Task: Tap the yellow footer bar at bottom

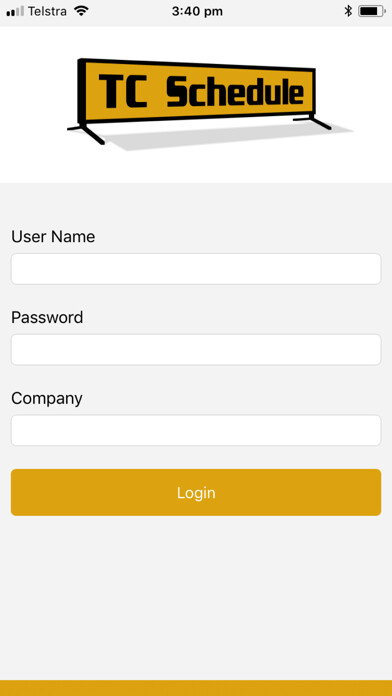Action: click(x=196, y=688)
